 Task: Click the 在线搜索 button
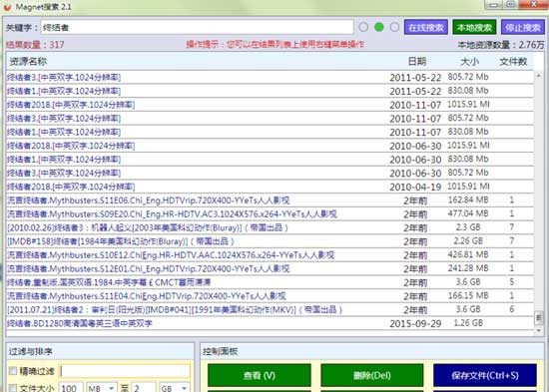[426, 27]
